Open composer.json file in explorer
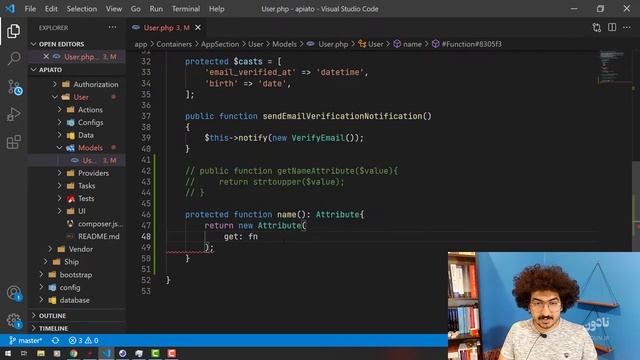This screenshot has height=360, width=640. click(77, 223)
